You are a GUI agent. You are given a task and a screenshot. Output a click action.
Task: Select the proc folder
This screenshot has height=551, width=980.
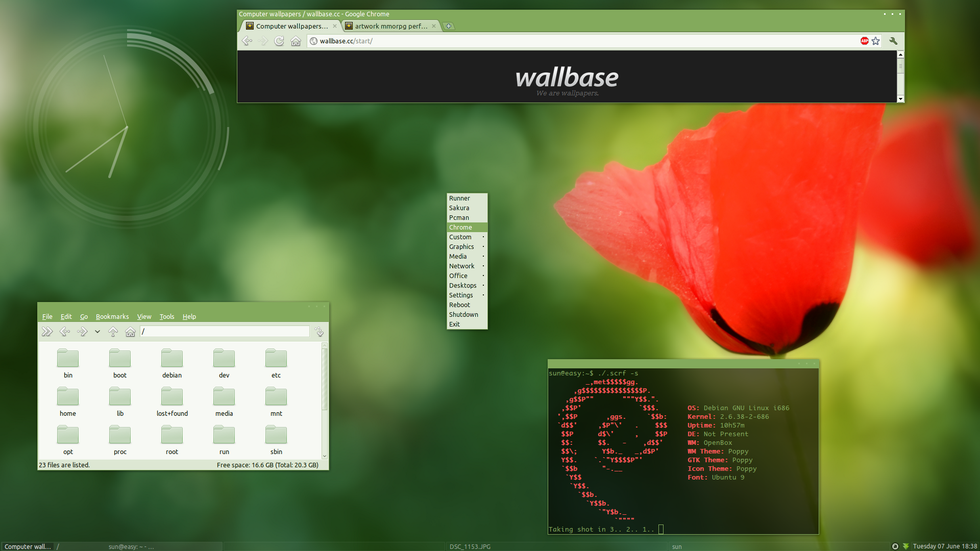point(120,440)
